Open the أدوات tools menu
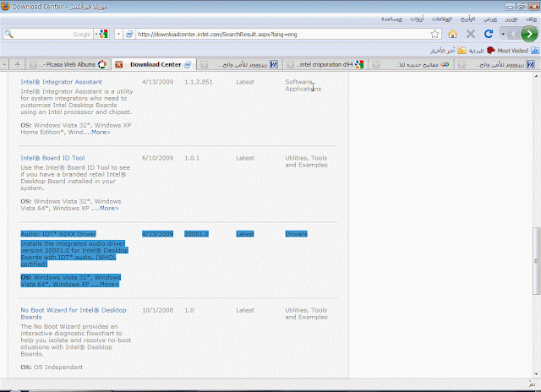The image size is (541, 392). pos(417,19)
